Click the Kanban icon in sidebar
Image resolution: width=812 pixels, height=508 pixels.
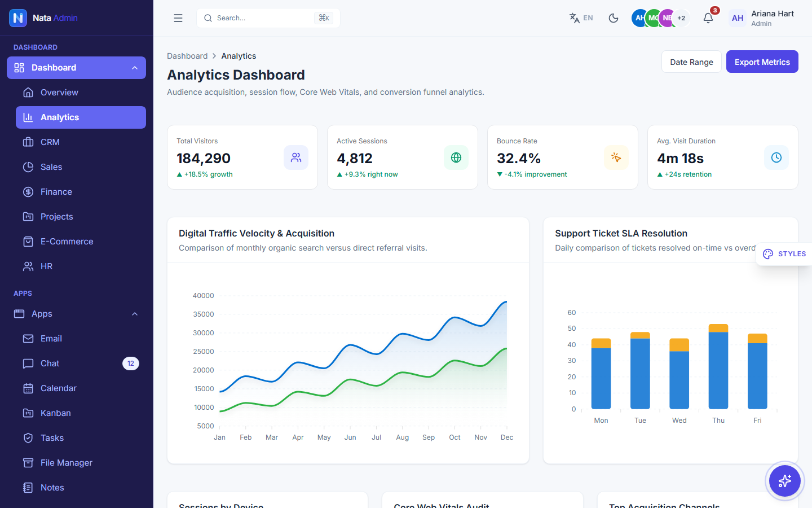coord(28,413)
